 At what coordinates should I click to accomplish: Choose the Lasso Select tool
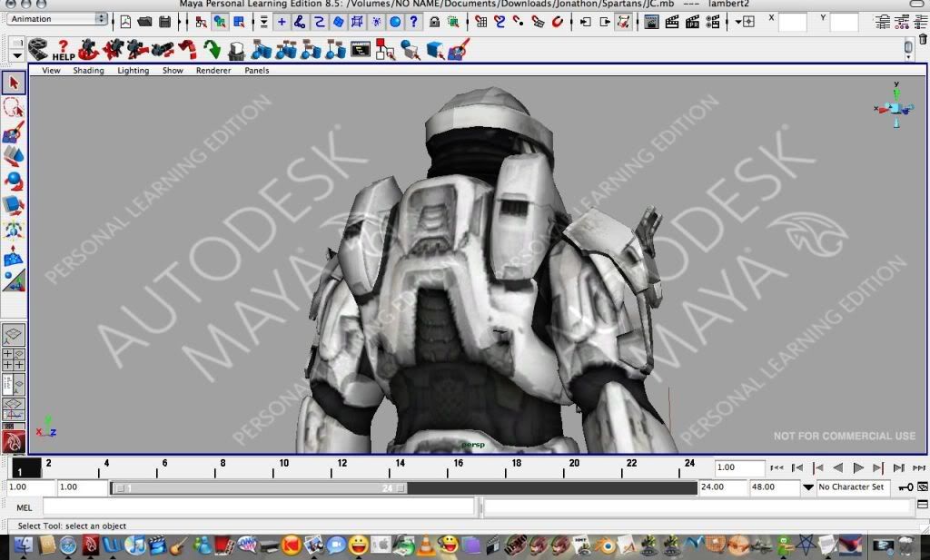tap(14, 108)
